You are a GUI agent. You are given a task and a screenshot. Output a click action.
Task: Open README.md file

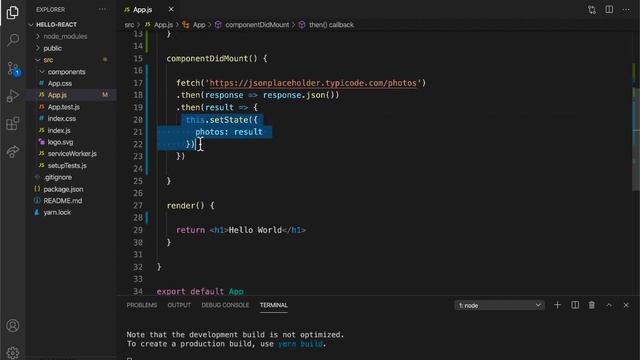coord(62,201)
